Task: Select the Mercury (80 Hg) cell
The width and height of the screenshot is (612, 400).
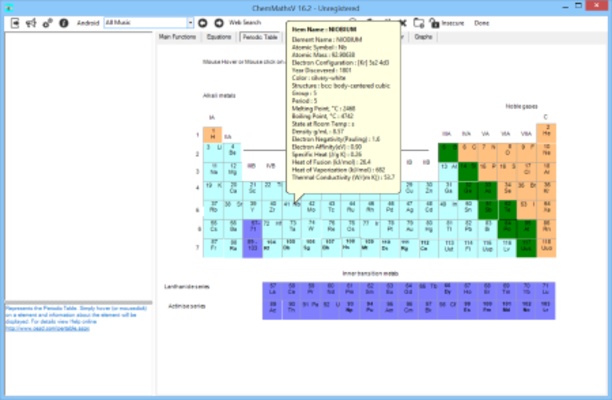Action: [x=429, y=229]
